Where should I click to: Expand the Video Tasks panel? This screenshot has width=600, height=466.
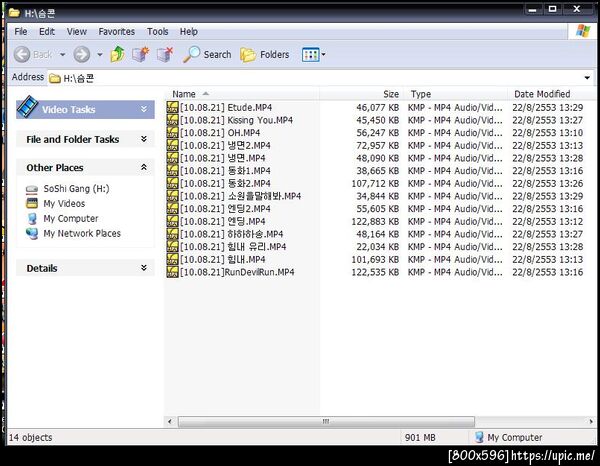pos(144,109)
